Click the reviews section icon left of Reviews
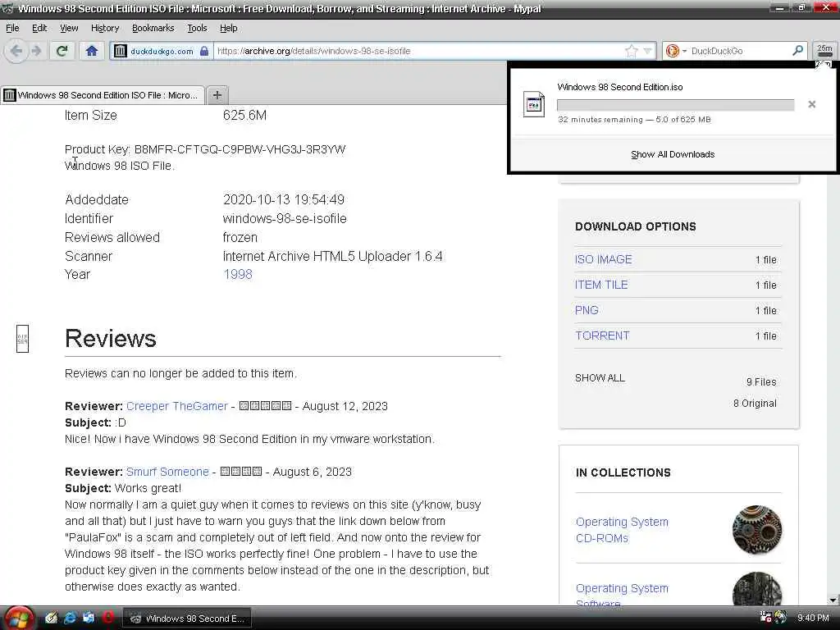Viewport: 840px width, 630px height. click(x=22, y=339)
